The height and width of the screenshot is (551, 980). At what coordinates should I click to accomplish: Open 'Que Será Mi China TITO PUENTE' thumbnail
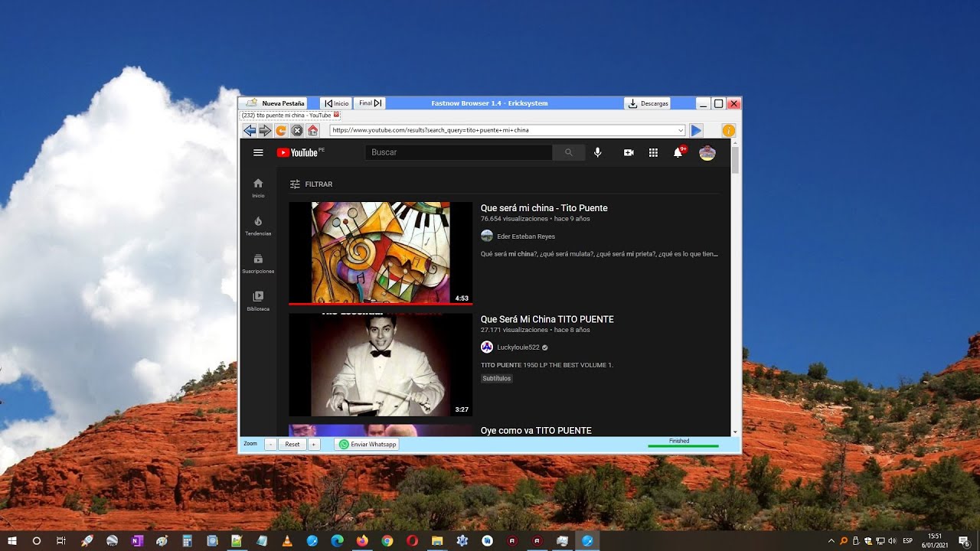coord(381,365)
